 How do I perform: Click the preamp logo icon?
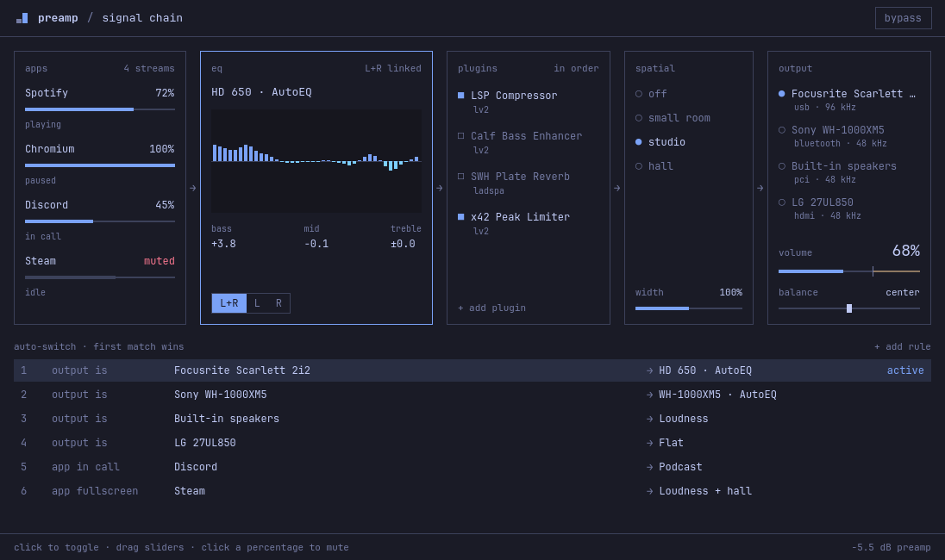point(22,18)
